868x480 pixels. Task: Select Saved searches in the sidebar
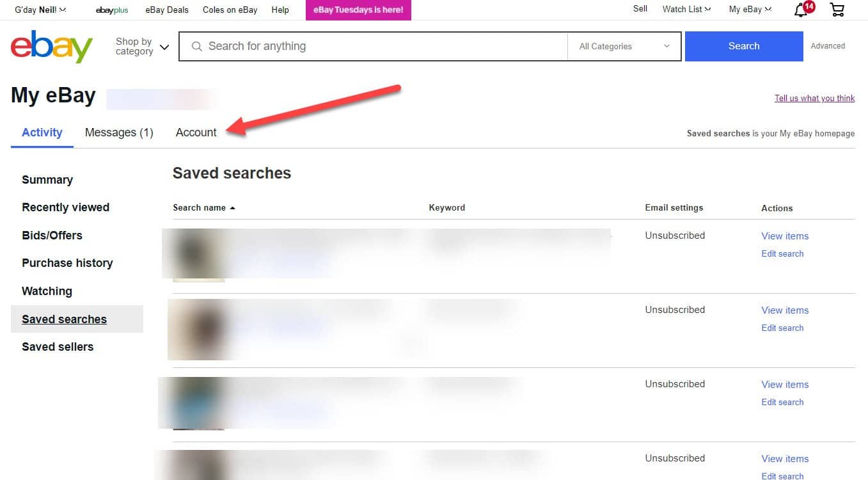tap(77, 319)
